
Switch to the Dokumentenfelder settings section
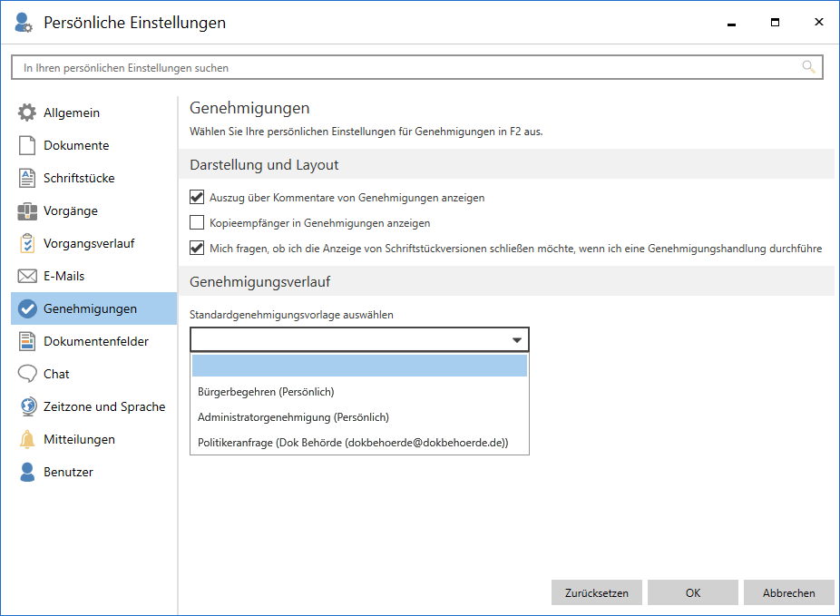coord(95,342)
